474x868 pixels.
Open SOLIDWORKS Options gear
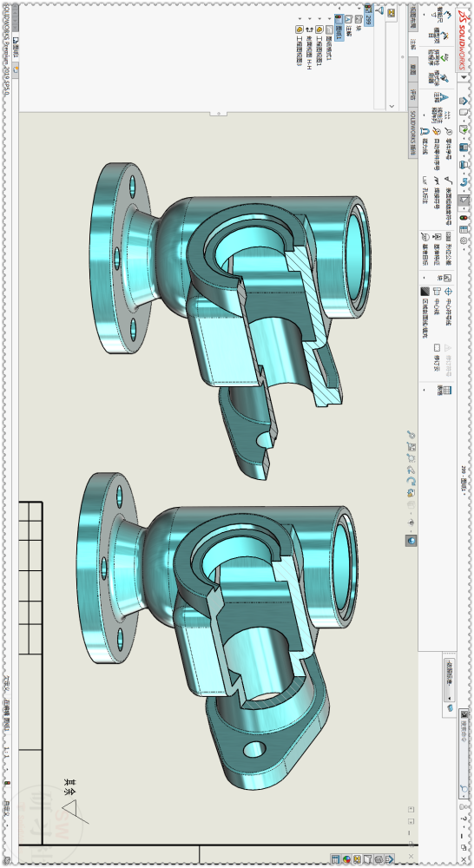464,240
